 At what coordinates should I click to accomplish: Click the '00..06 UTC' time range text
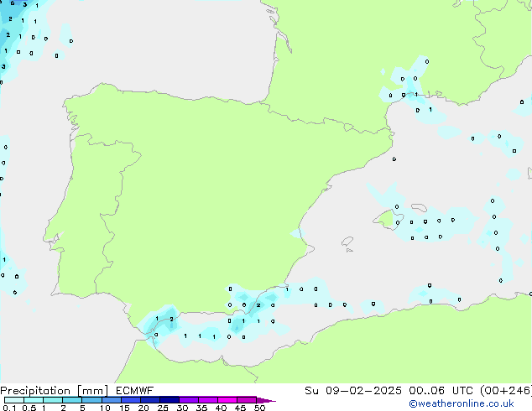[x=441, y=391]
